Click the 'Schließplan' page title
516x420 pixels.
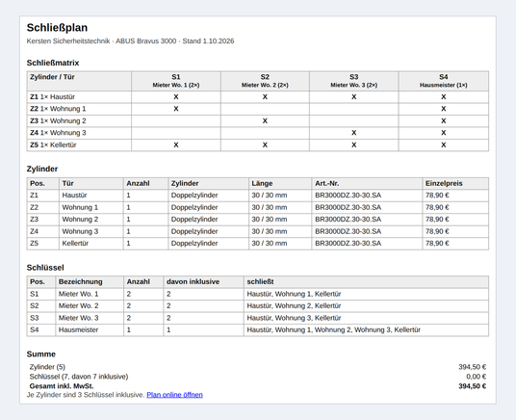pos(57,28)
